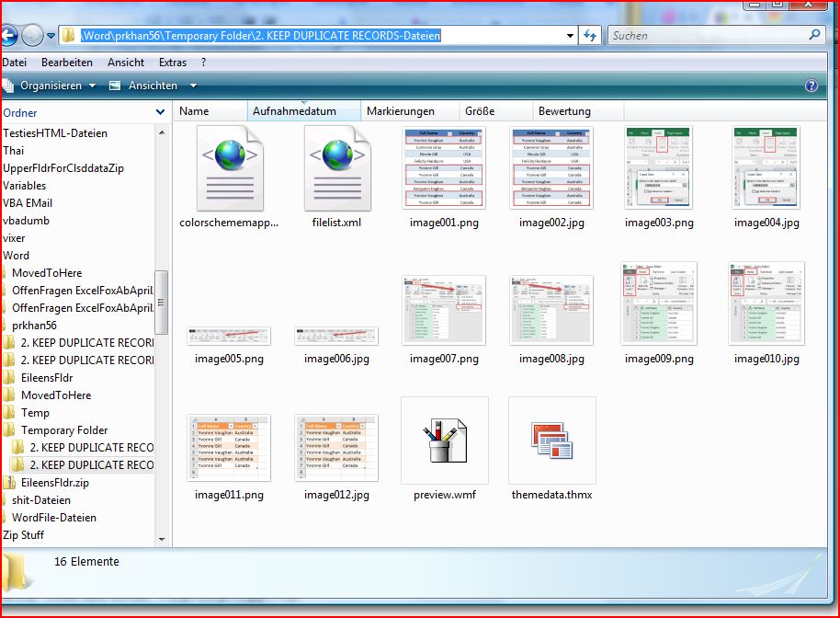
Task: Open the vixer folder in tree
Action: (14, 238)
